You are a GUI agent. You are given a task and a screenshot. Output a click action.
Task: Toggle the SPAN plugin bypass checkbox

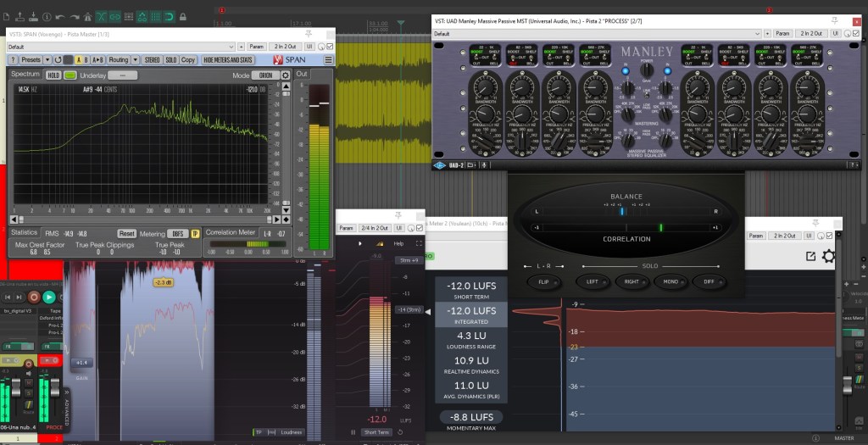pyautogui.click(x=331, y=46)
